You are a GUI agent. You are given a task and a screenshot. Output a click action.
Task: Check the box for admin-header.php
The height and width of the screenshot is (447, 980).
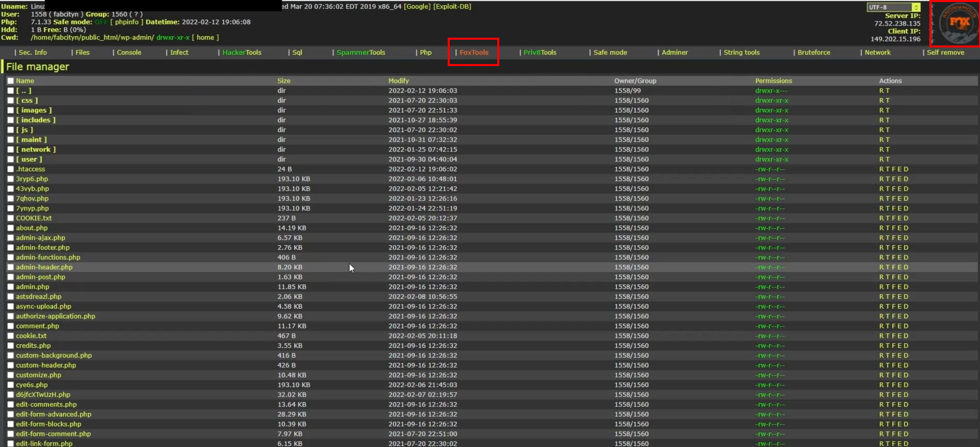tap(10, 267)
